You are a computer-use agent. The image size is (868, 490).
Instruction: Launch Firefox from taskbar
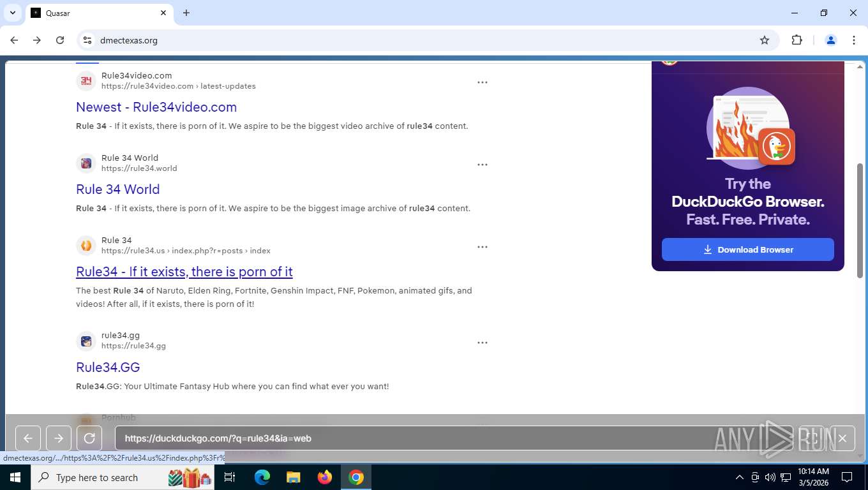point(325,477)
